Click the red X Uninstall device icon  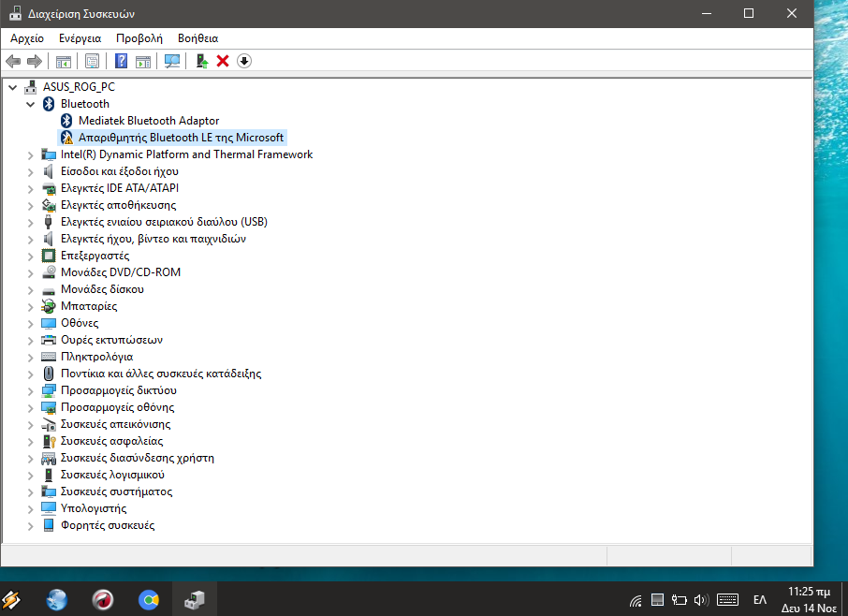[222, 61]
